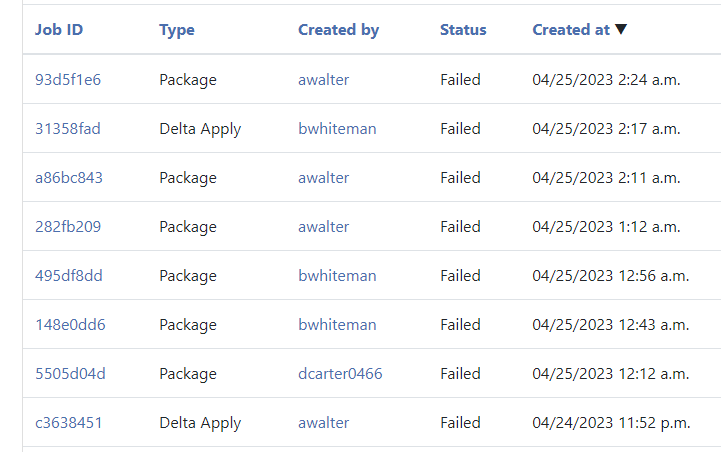
Task: Sort table by Job ID column
Action: click(x=59, y=30)
